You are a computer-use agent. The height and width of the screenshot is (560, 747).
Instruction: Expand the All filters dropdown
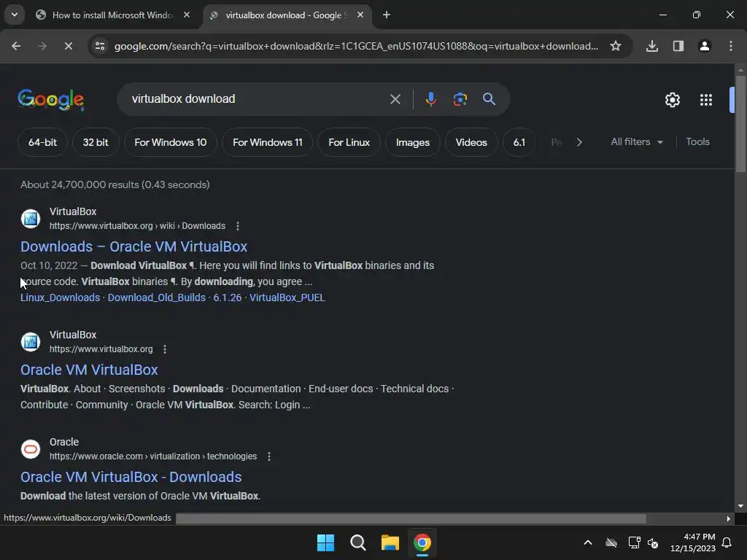pos(636,142)
